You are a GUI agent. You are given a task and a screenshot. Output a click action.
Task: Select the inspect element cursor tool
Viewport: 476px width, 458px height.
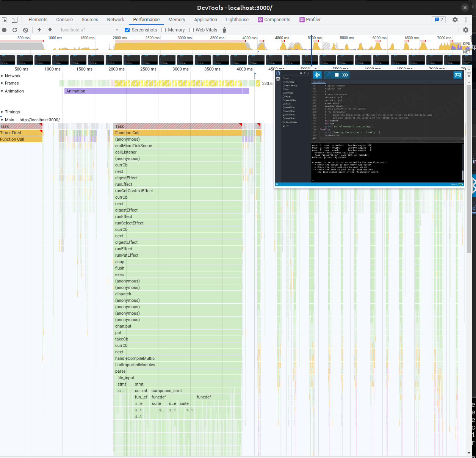pyautogui.click(x=4, y=19)
